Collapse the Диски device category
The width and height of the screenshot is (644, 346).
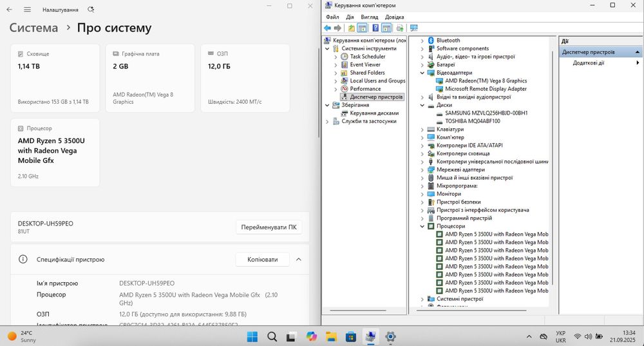pos(422,105)
